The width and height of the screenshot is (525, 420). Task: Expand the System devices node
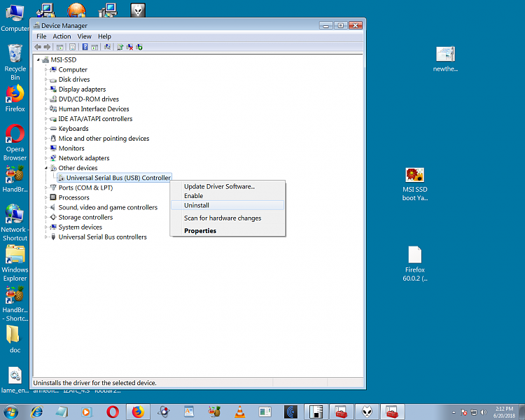tap(46, 227)
